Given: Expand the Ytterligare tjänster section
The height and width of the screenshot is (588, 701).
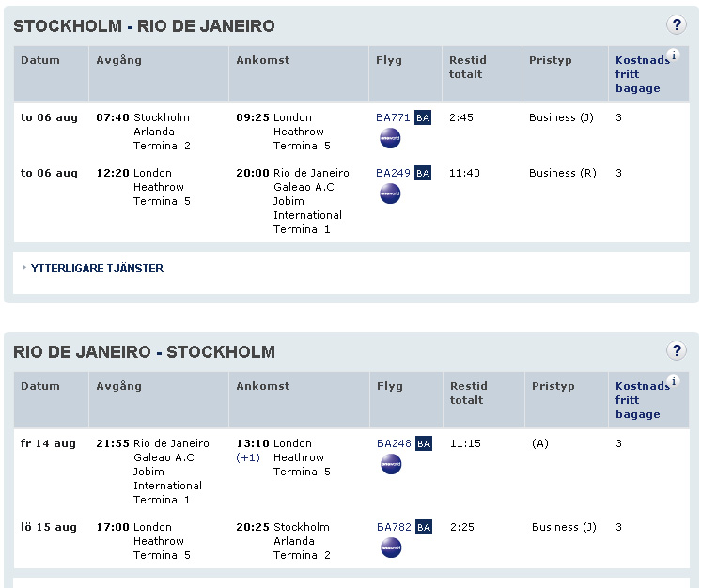Looking at the screenshot, I should click(x=96, y=269).
